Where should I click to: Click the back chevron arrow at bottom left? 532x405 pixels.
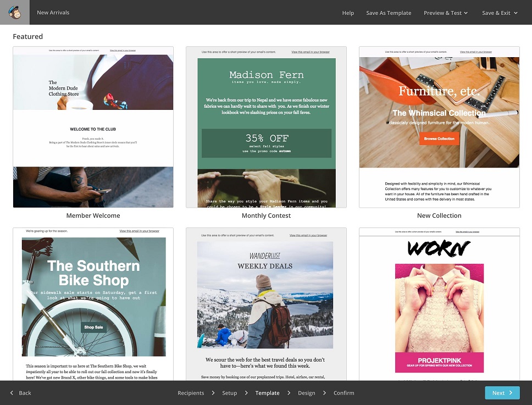[12, 393]
